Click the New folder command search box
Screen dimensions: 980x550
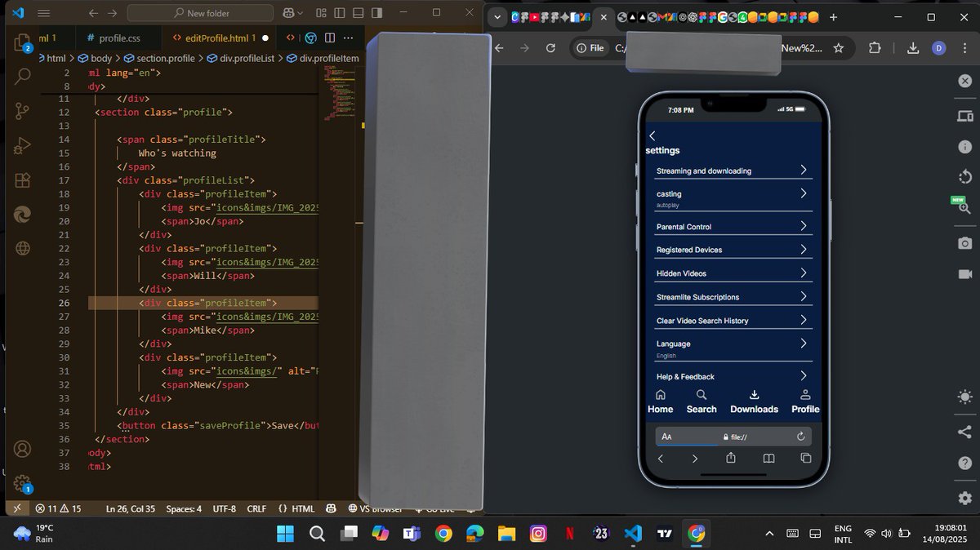[200, 13]
